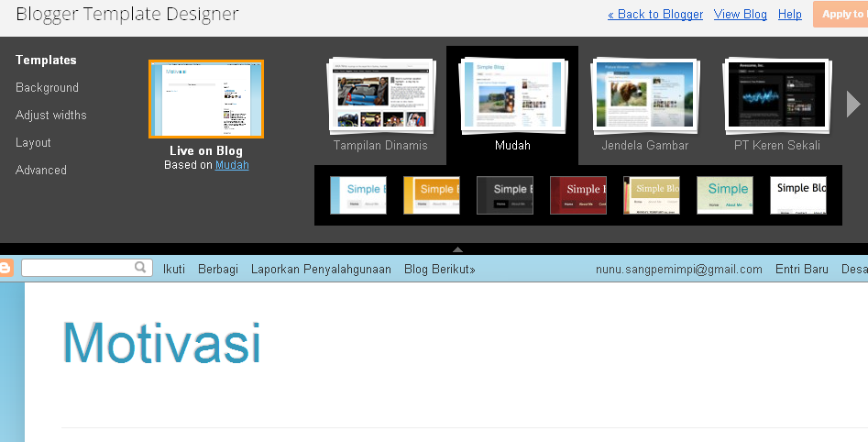868x442 pixels.
Task: Select the Live on Blog template thumbnail
Action: coord(206,99)
